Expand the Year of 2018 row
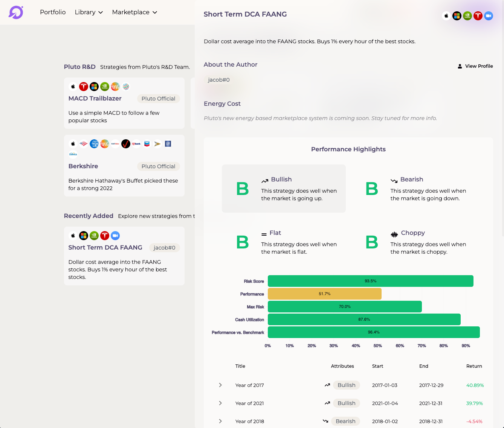 click(220, 421)
